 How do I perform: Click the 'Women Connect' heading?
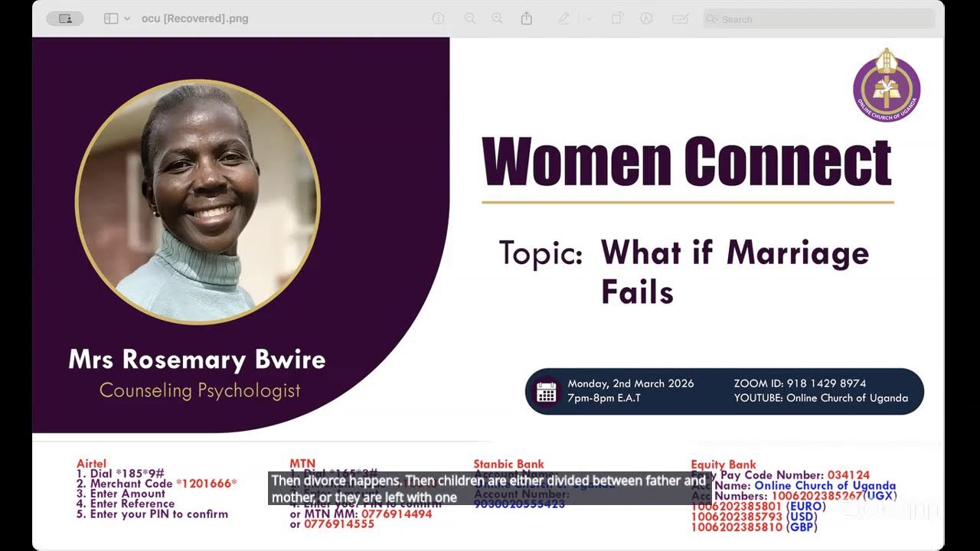[687, 161]
